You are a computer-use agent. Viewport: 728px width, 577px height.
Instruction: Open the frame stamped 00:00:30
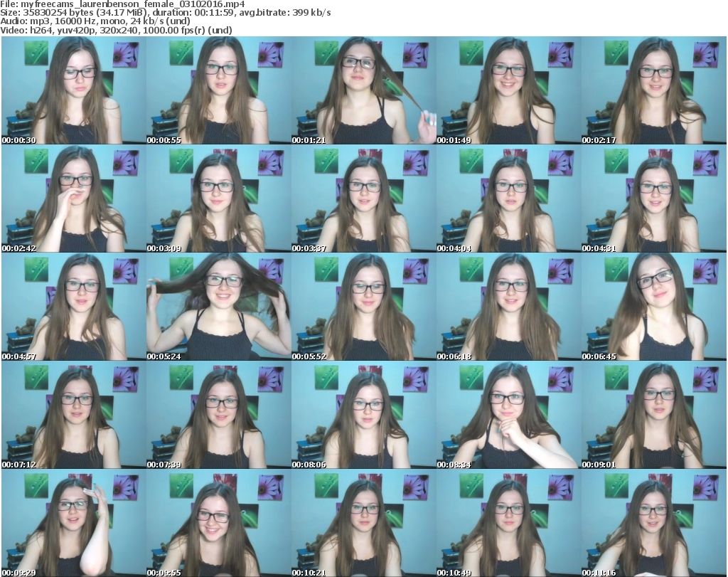[74, 90]
